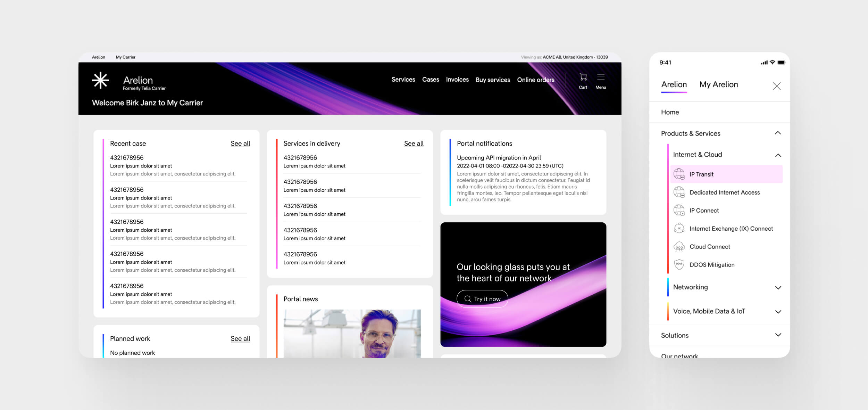Click the DDOS Mitigation shield icon

pyautogui.click(x=679, y=264)
